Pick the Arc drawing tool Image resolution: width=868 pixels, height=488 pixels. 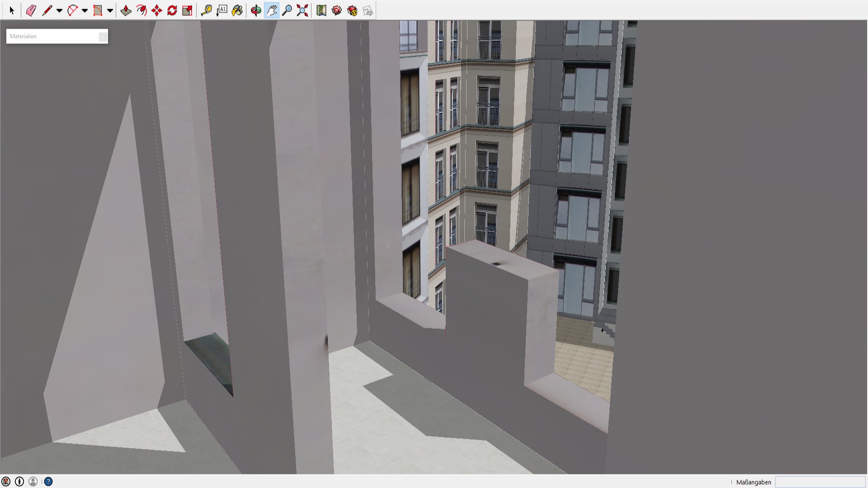tap(72, 10)
